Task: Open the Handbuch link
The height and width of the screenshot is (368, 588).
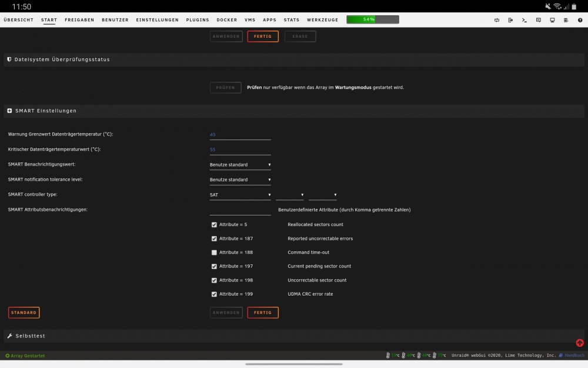Action: (574, 355)
